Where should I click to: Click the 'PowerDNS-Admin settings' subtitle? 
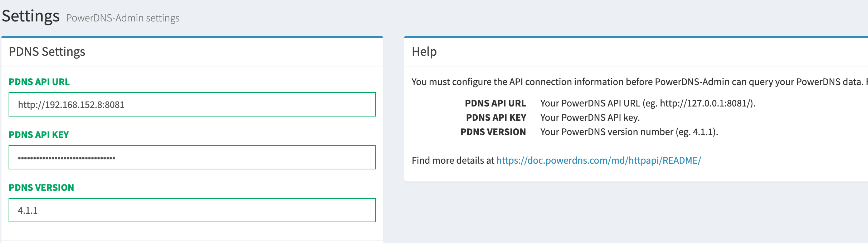point(123,18)
